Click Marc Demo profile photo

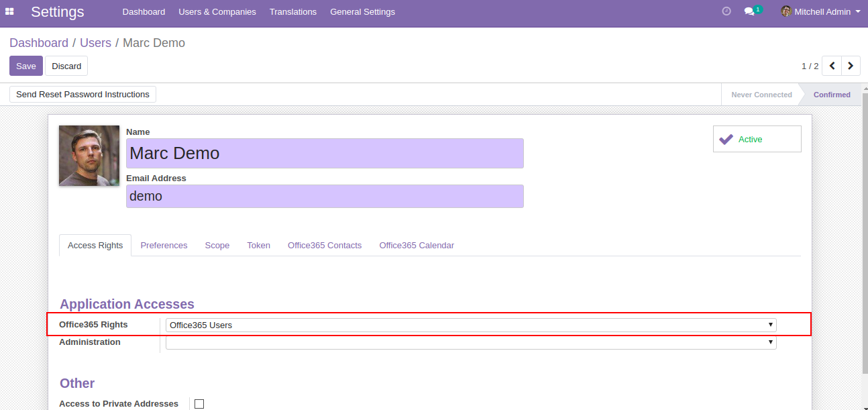click(x=89, y=156)
